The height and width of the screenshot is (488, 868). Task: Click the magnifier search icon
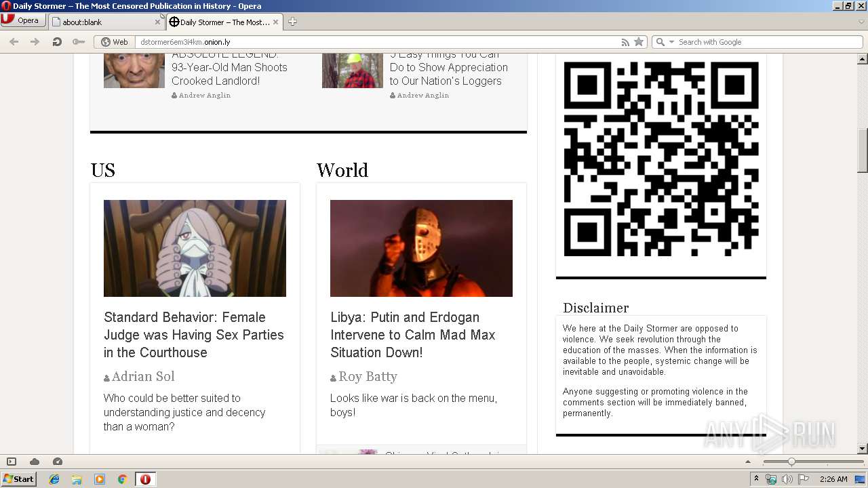(660, 41)
